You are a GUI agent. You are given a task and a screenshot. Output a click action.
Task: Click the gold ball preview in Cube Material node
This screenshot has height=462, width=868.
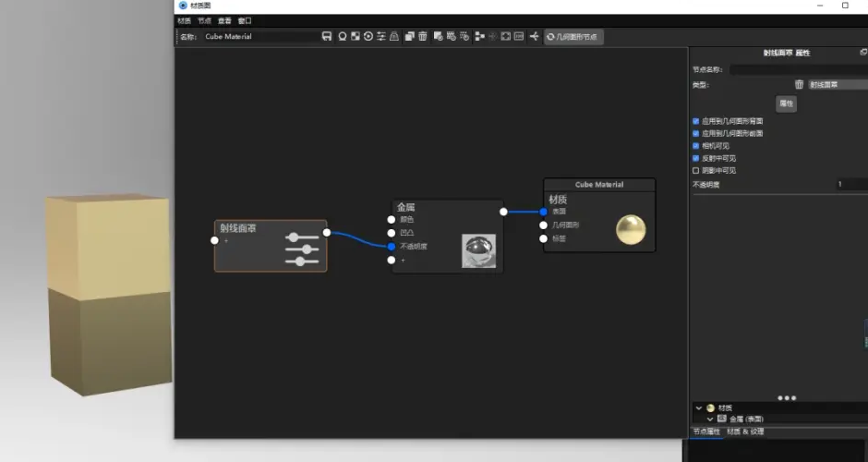(631, 230)
